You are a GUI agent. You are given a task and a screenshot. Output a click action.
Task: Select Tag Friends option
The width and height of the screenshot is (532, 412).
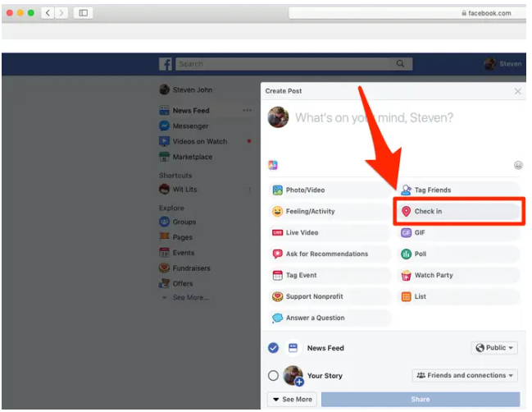[458, 190]
